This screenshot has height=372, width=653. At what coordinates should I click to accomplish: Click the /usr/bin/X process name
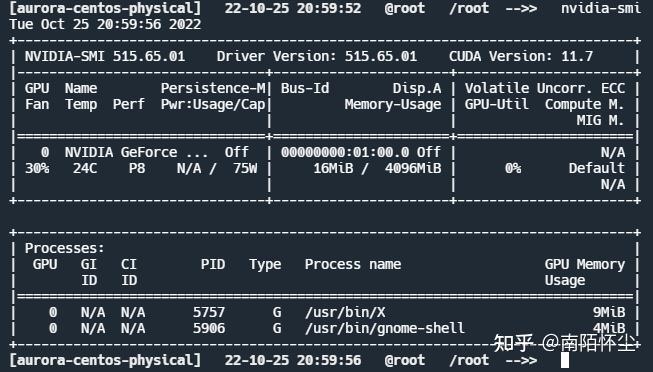(345, 312)
